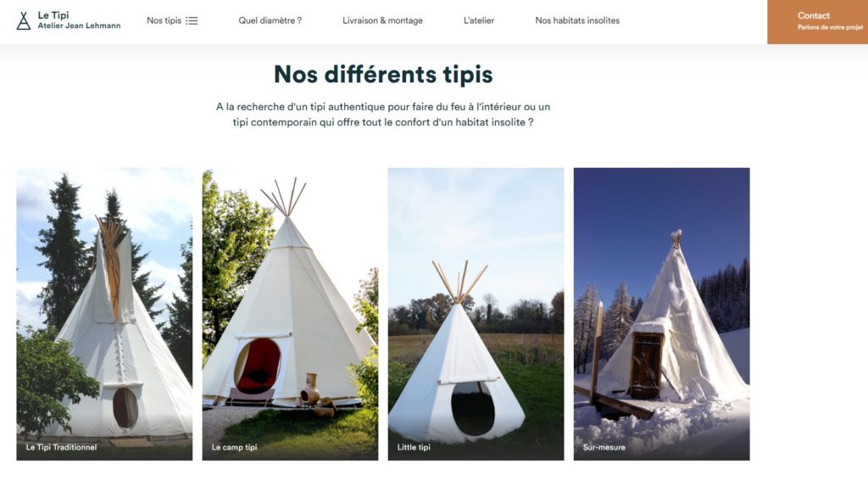The height and width of the screenshot is (492, 868).
Task: Click the Le camp tipi caption
Action: (234, 447)
